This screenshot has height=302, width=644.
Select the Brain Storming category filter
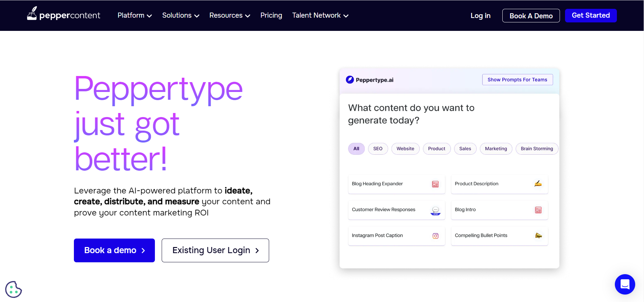(537, 149)
